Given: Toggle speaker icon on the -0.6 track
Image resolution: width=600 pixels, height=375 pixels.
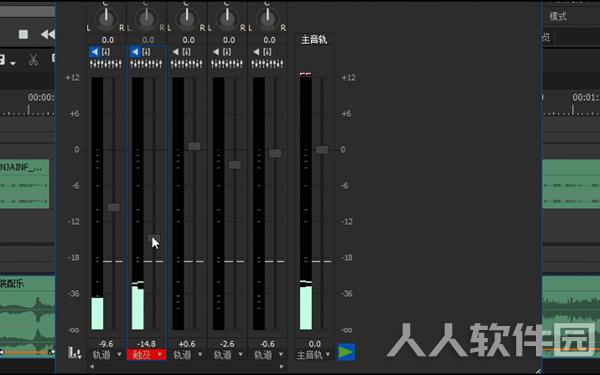Looking at the screenshot, I should click(x=256, y=52).
